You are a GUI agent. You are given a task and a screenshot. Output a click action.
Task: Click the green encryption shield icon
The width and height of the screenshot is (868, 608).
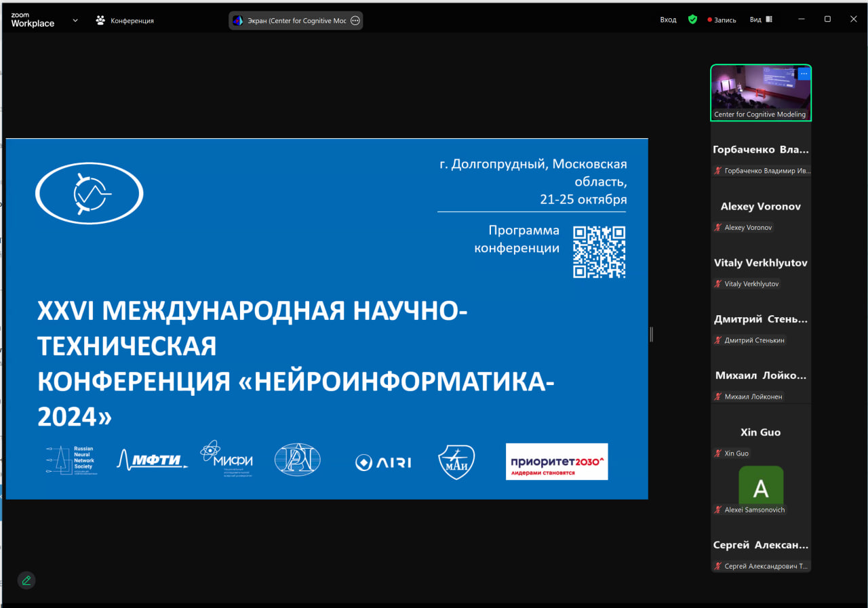point(692,20)
